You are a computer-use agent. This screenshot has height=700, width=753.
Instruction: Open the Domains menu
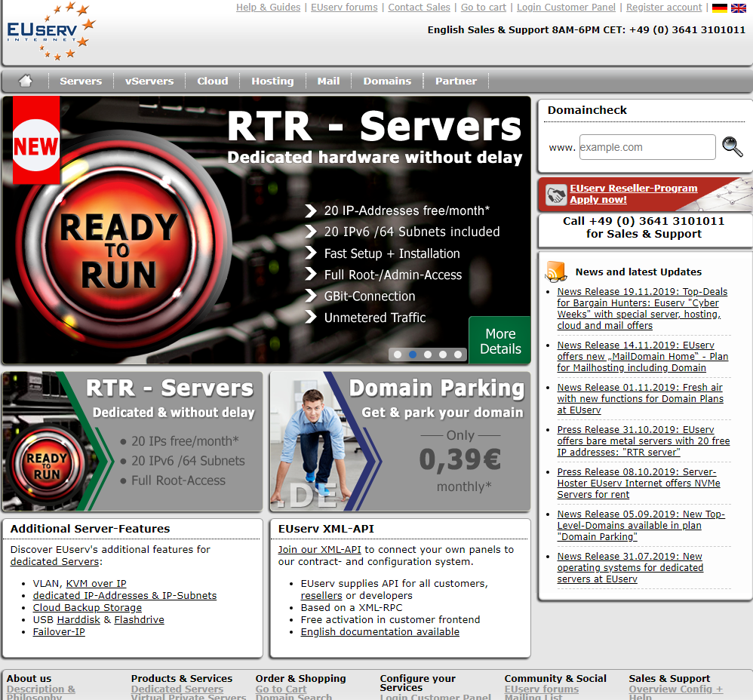tap(387, 81)
